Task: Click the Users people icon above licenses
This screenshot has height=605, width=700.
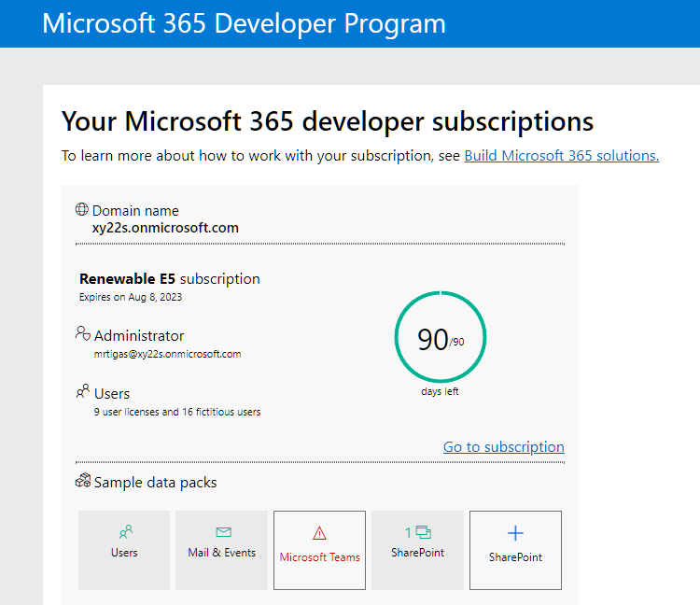Action: pos(82,390)
